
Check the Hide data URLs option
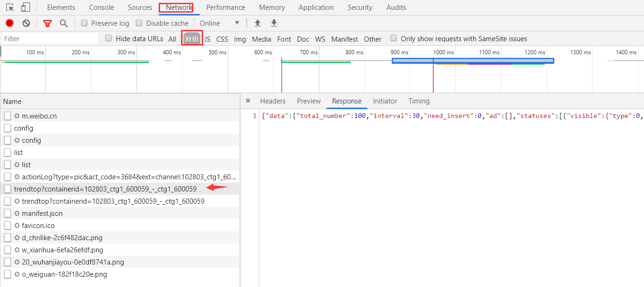click(x=109, y=38)
